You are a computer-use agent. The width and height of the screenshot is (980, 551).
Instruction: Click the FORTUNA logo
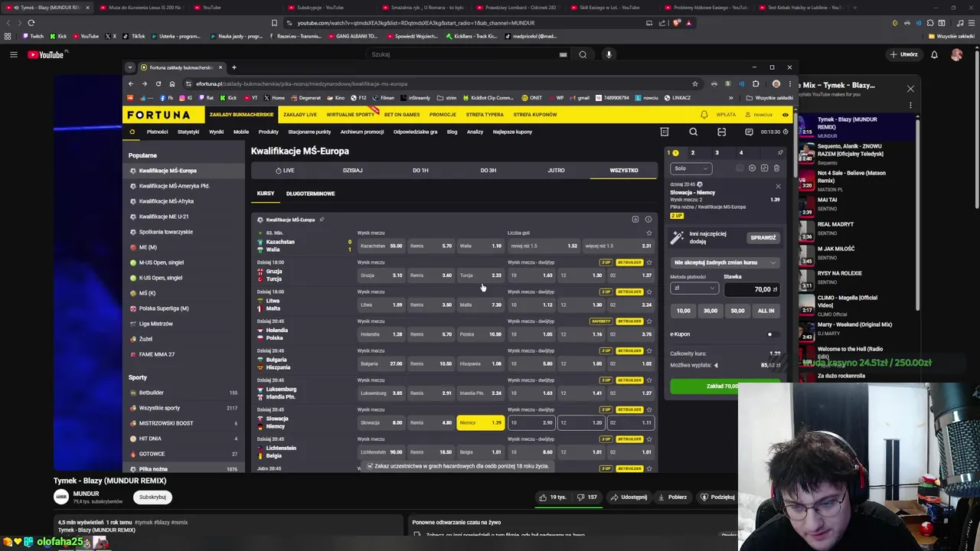pyautogui.click(x=158, y=115)
